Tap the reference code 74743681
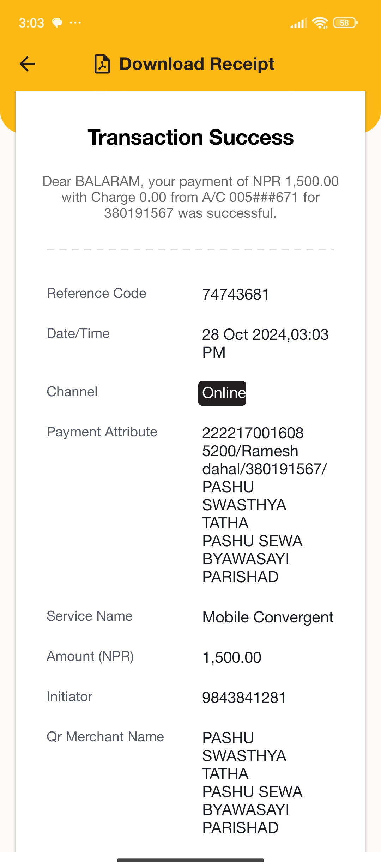Image resolution: width=381 pixels, height=868 pixels. click(236, 294)
